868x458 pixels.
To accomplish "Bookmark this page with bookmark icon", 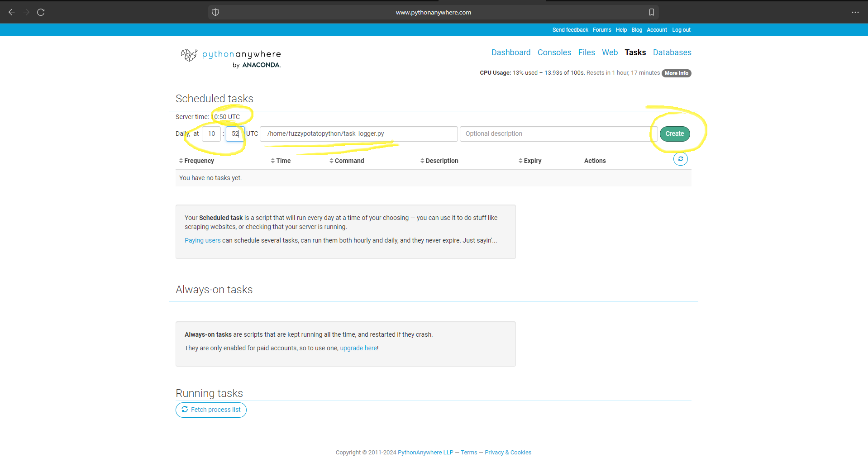I will click(x=652, y=12).
